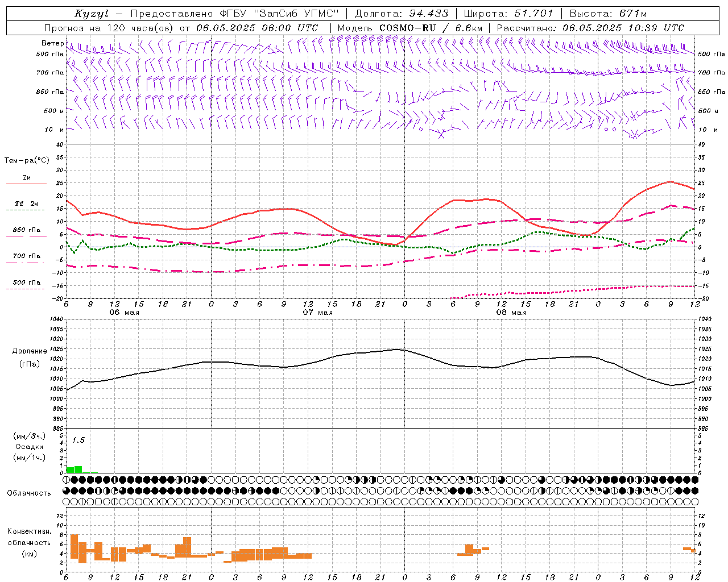Select the Давление pressure panel label
The image size is (728, 582).
(30, 351)
